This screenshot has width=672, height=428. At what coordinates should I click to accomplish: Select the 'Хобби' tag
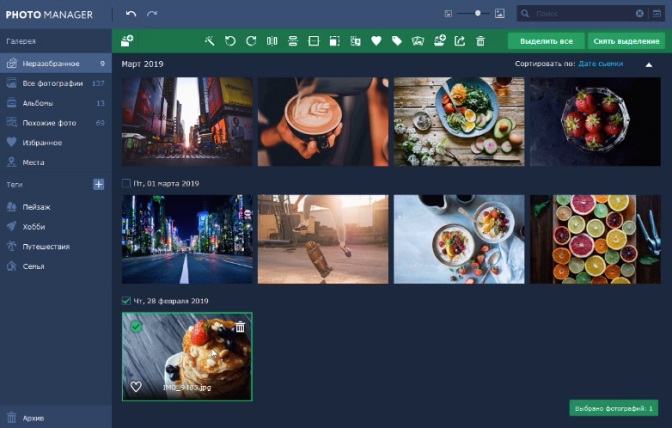[x=56, y=227]
